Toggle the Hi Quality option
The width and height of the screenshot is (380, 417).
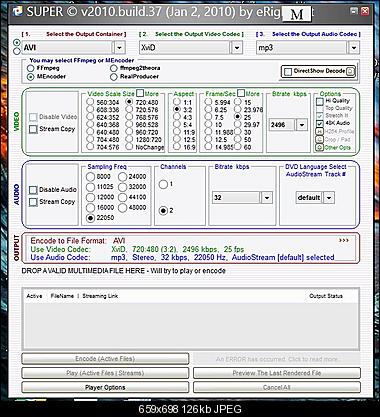tap(320, 101)
